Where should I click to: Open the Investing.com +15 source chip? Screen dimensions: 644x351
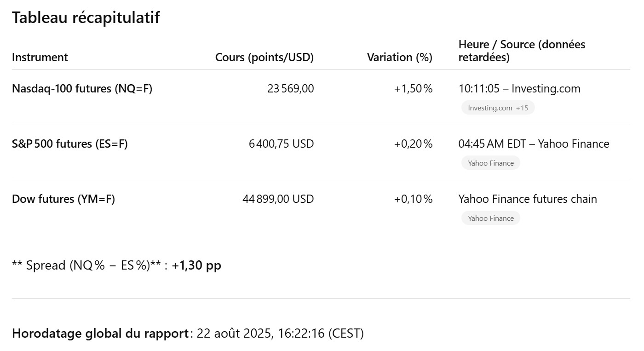pos(498,108)
